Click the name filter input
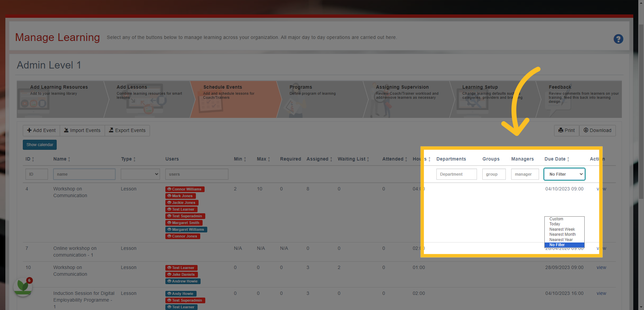Viewport: 644px width, 310px height. click(x=84, y=174)
